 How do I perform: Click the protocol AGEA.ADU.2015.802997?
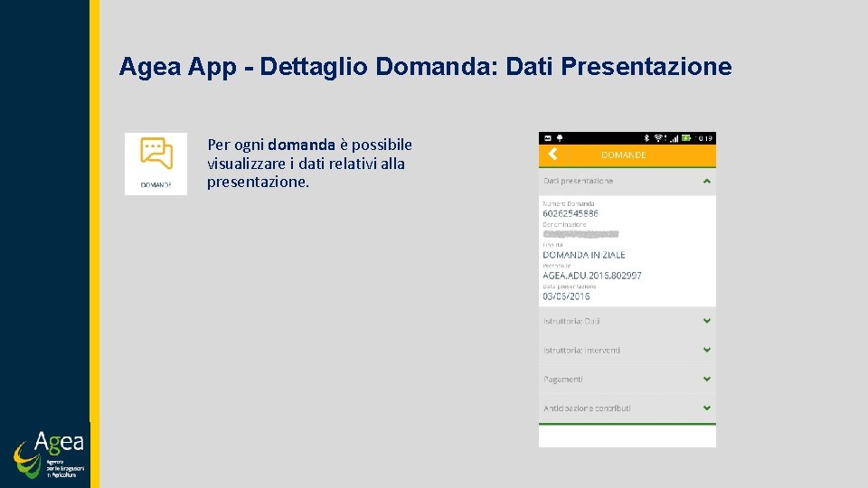coord(591,276)
